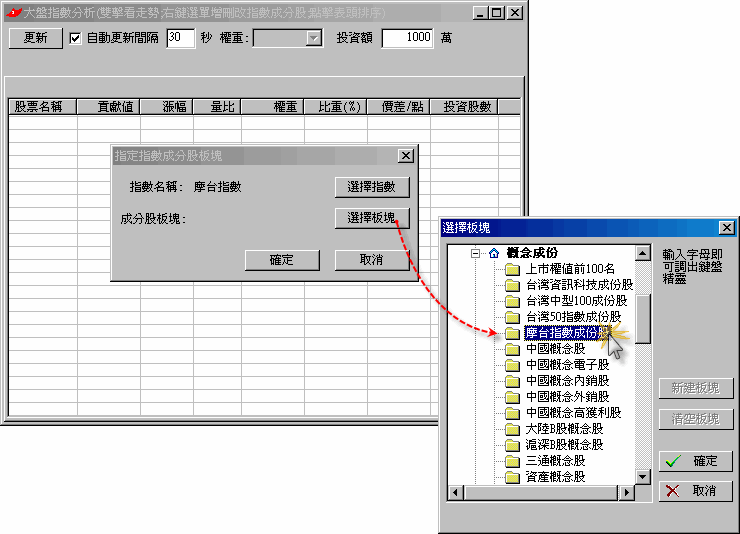The image size is (740, 534).
Task: Confirm the 指定指數成分股板塊 dialog with 確定
Action: (x=282, y=260)
